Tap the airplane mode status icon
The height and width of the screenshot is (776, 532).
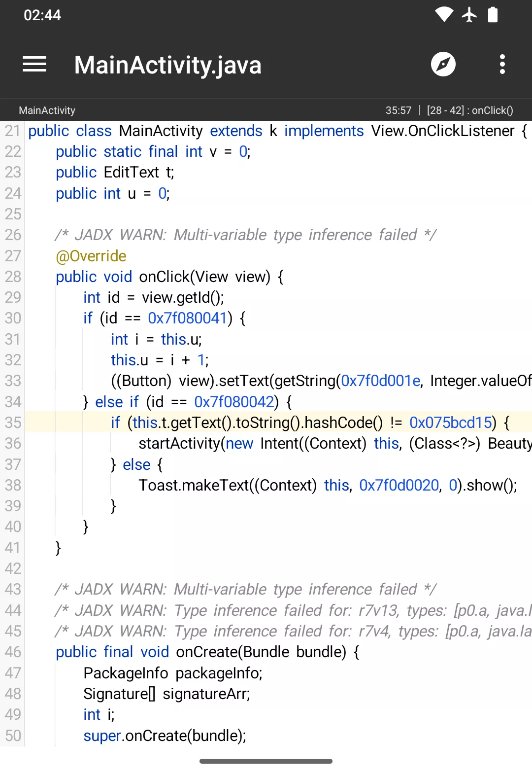469,15
